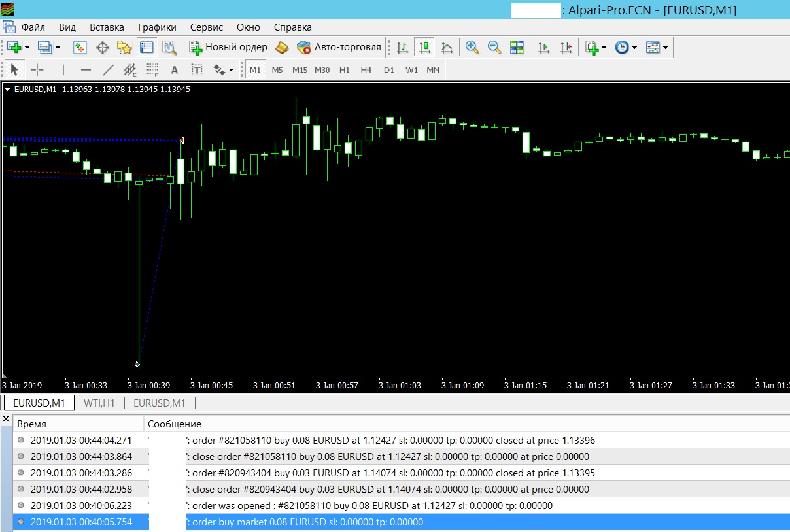Open the Navigator folder-star icon
Viewport: 790px width, 532px height.
pos(124,47)
